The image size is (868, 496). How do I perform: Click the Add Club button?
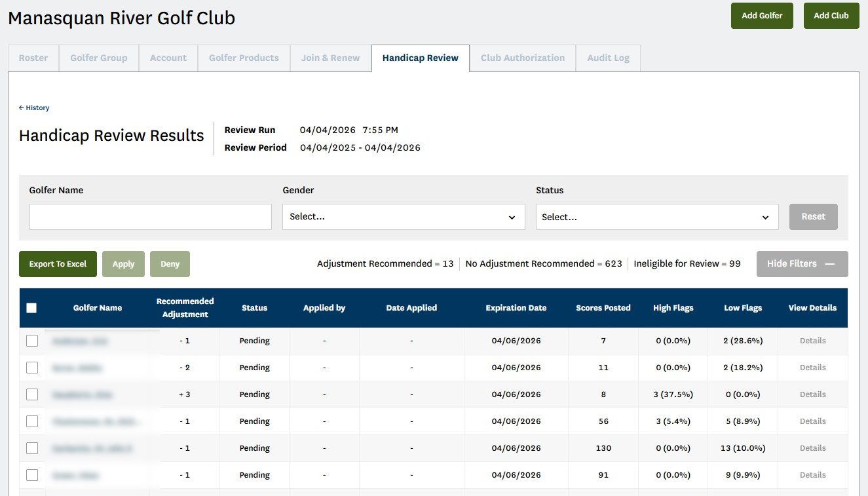click(x=831, y=16)
